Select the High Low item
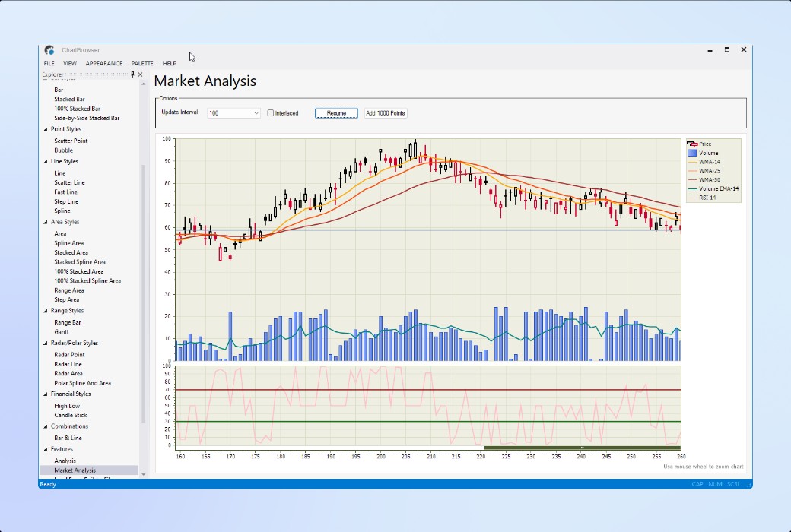The width and height of the screenshot is (791, 532). coord(67,405)
